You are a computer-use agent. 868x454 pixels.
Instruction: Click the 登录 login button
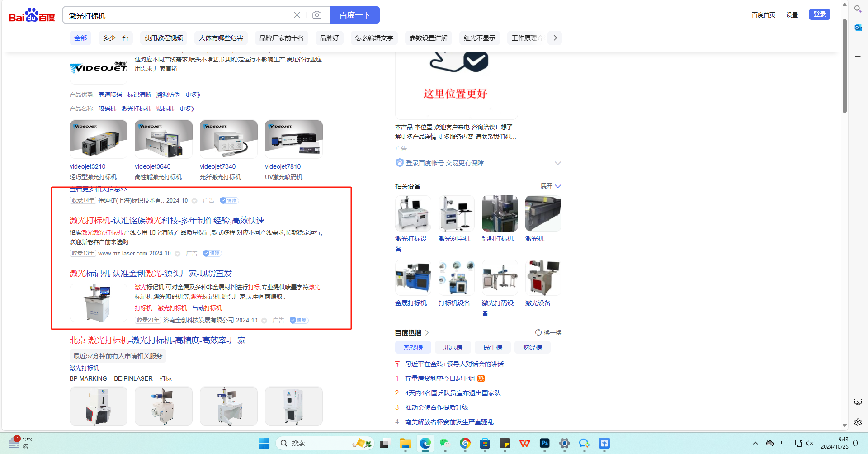(819, 14)
